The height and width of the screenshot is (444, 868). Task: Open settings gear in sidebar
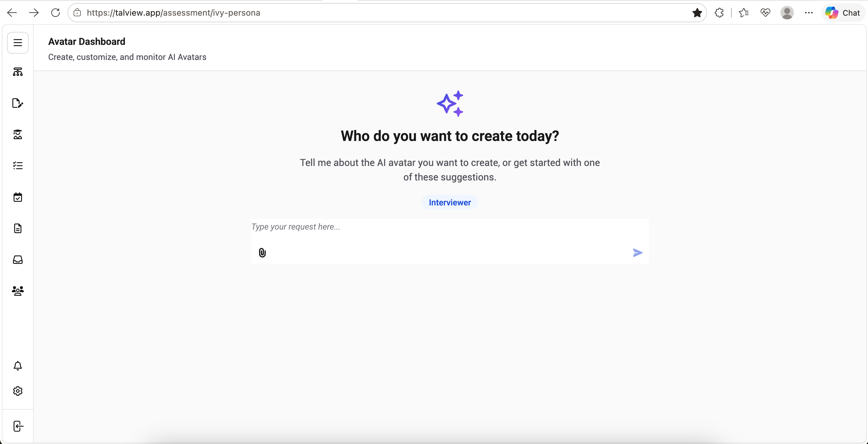tap(18, 391)
